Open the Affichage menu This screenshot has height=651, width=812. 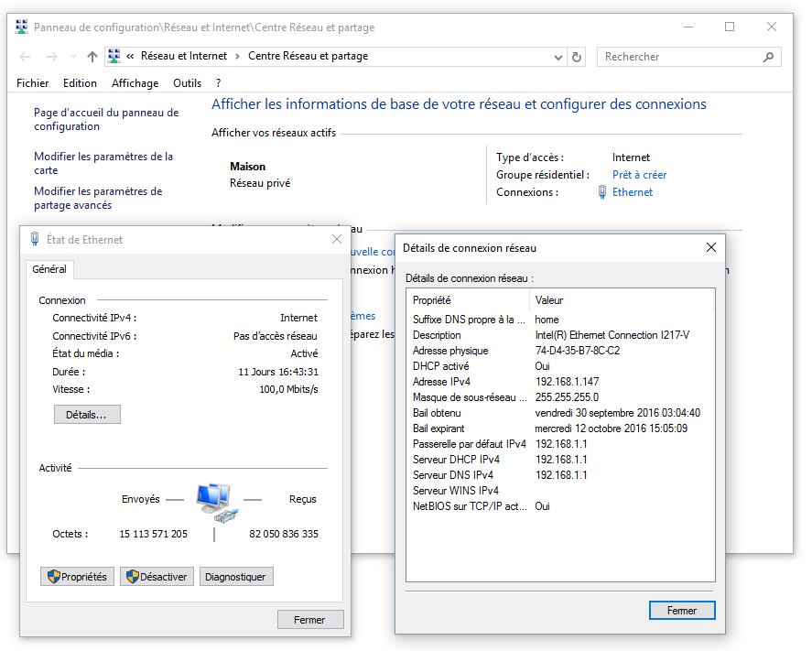135,83
